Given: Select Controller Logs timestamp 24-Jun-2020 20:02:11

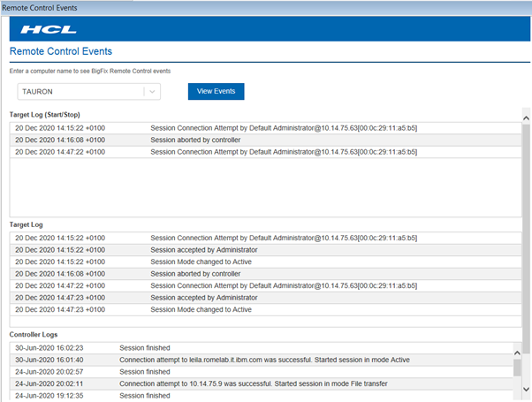Looking at the screenshot, I should click(49, 383).
